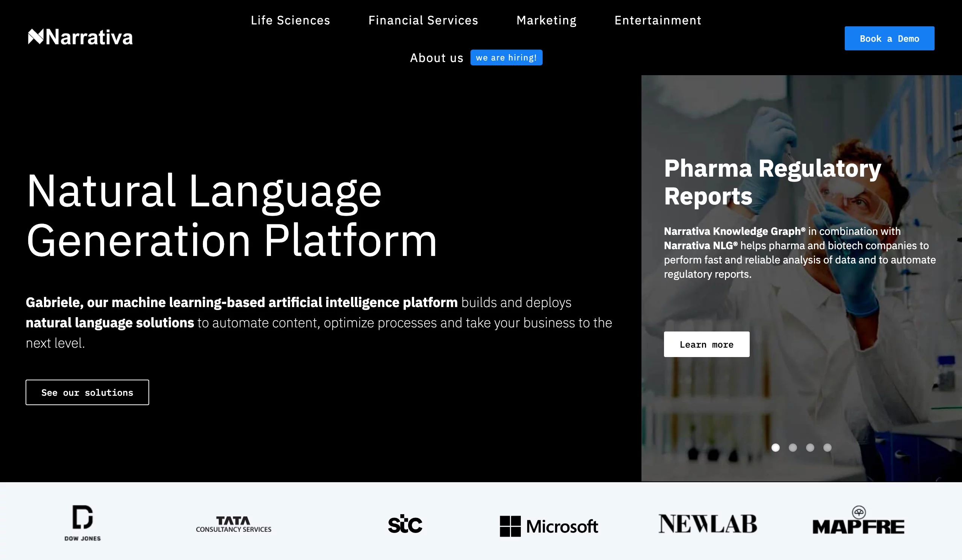962x560 pixels.
Task: Open the Marketing section
Action: click(x=546, y=20)
